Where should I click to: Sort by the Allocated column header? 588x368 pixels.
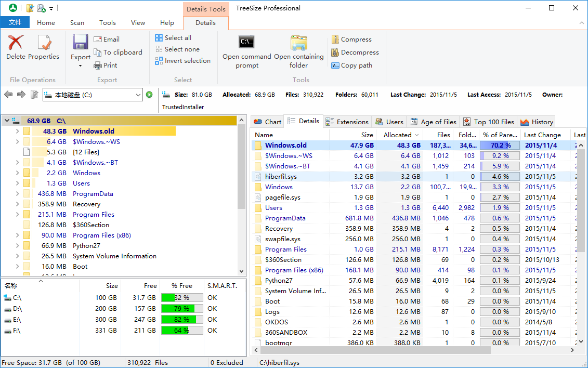400,135
